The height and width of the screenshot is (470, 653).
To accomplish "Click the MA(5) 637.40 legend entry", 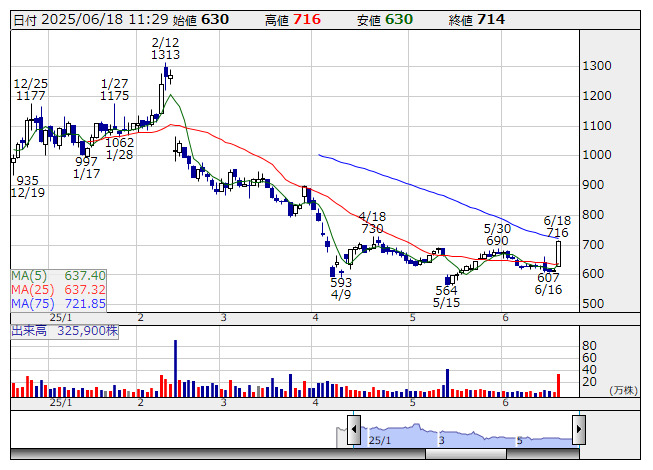I will coord(58,276).
